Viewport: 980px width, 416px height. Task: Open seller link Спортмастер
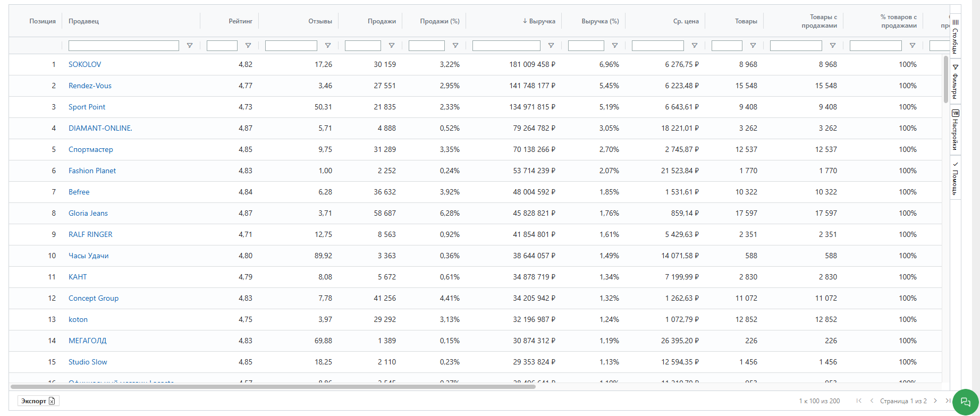coord(91,149)
